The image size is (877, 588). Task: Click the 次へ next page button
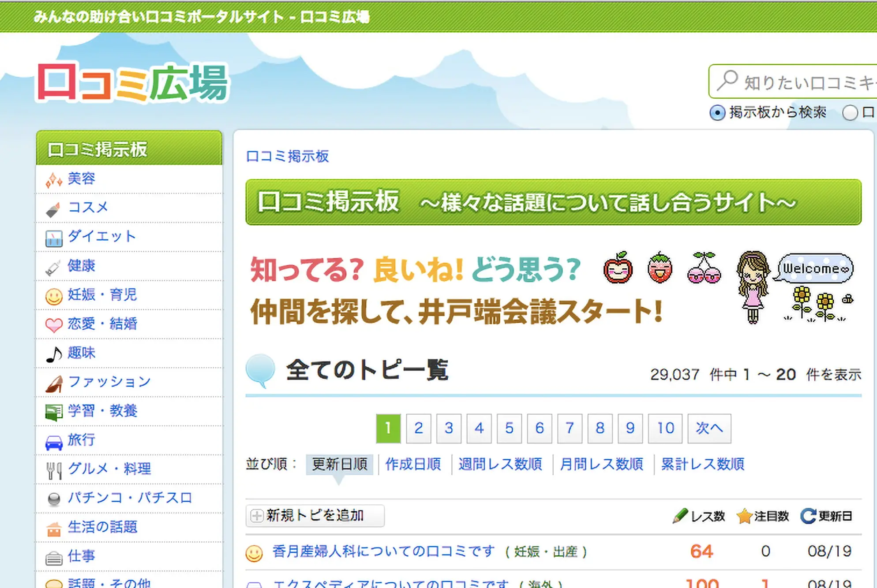click(x=709, y=428)
